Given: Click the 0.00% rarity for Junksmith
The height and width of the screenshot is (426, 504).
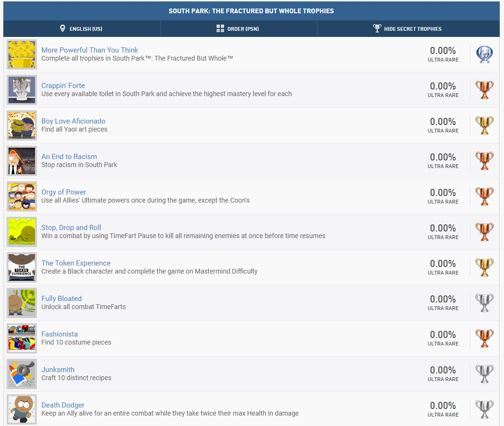Looking at the screenshot, I should click(443, 370).
